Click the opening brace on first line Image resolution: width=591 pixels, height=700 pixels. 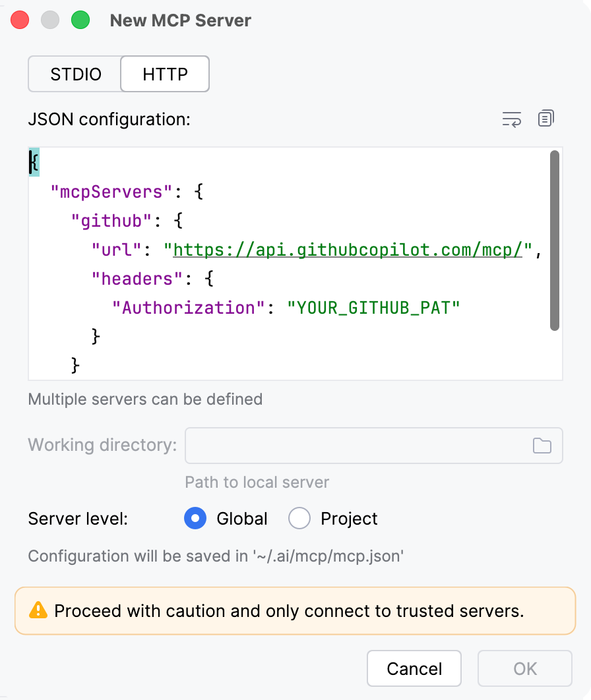coord(34,161)
